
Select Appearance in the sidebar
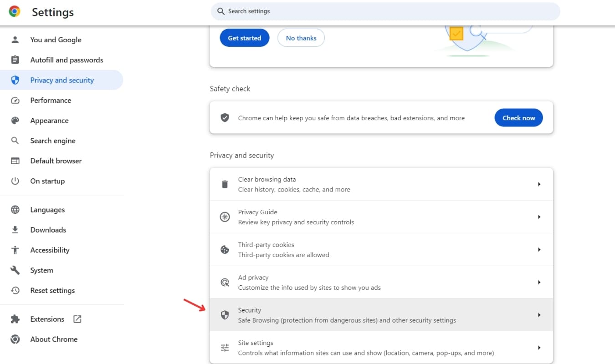(49, 121)
